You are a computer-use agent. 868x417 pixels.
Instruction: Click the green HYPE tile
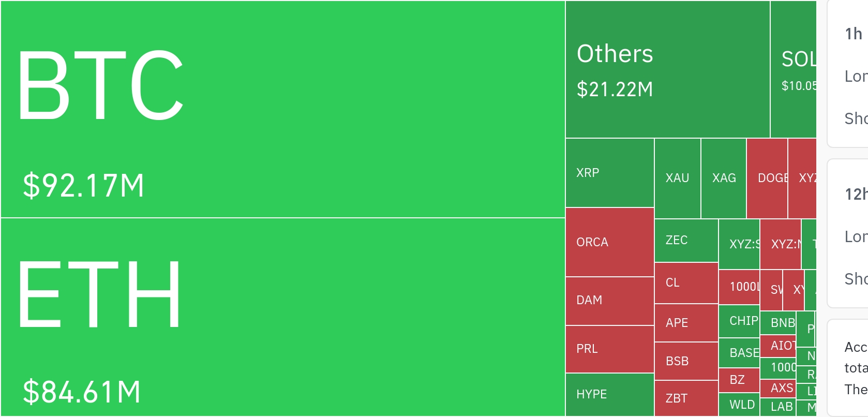coord(609,394)
